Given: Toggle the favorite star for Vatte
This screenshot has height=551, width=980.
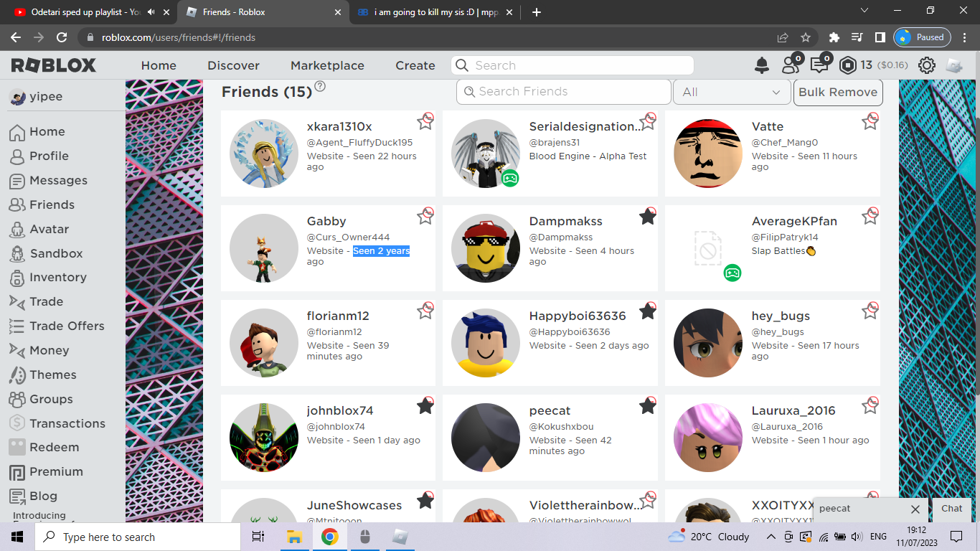Looking at the screenshot, I should click(x=870, y=121).
